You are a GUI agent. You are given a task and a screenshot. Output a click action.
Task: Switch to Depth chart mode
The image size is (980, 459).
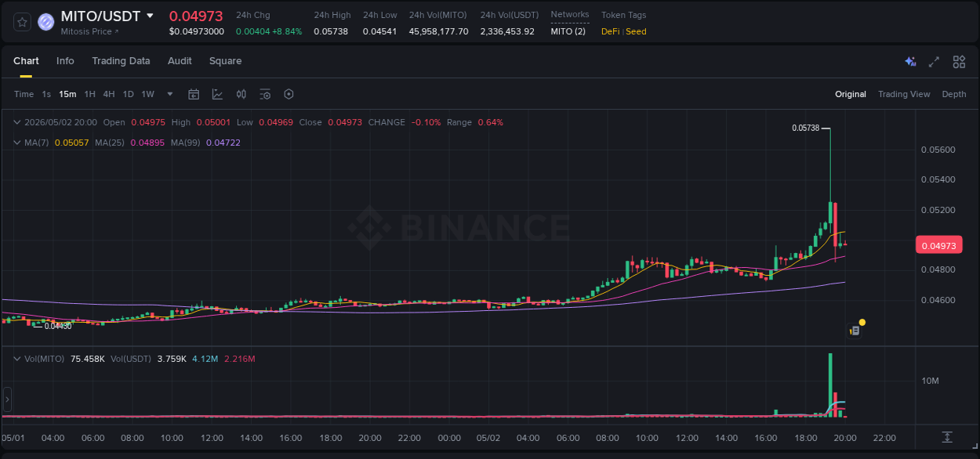tap(954, 94)
